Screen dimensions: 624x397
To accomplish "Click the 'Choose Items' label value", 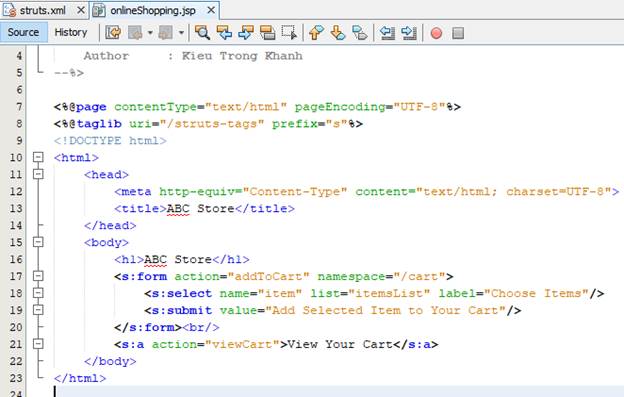I will 536,294.
